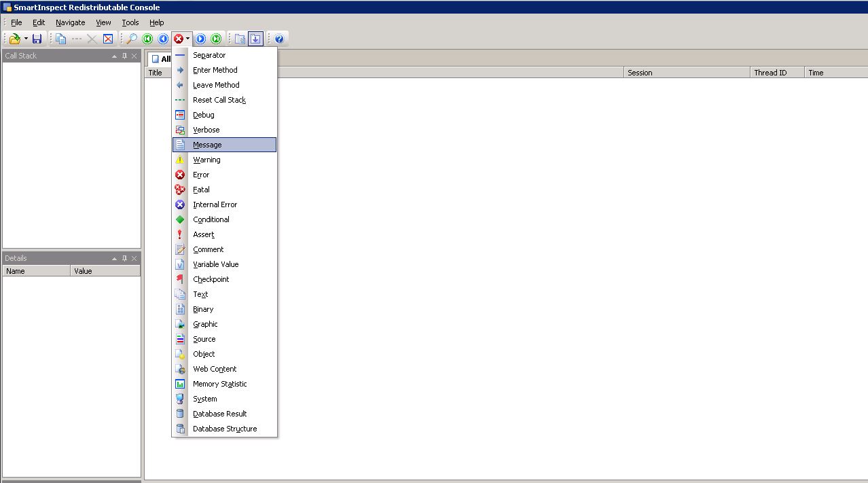Screen dimensions: 868x483
Task: Click the Session column header
Action: click(x=686, y=73)
